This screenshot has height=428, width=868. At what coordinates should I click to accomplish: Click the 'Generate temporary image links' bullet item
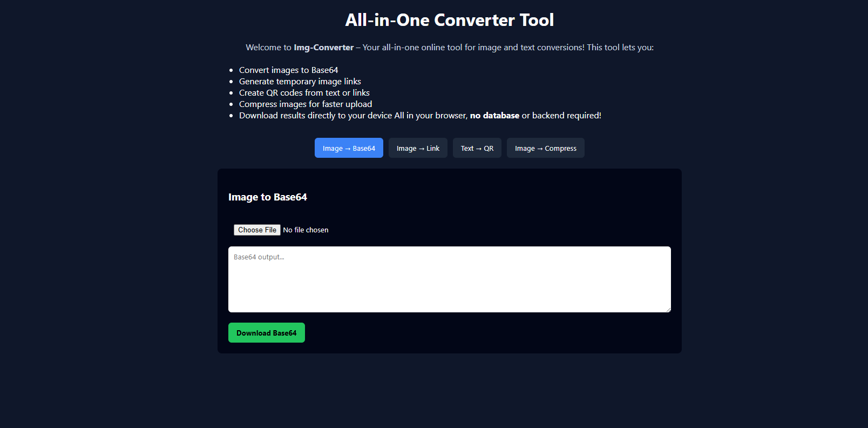(x=300, y=82)
